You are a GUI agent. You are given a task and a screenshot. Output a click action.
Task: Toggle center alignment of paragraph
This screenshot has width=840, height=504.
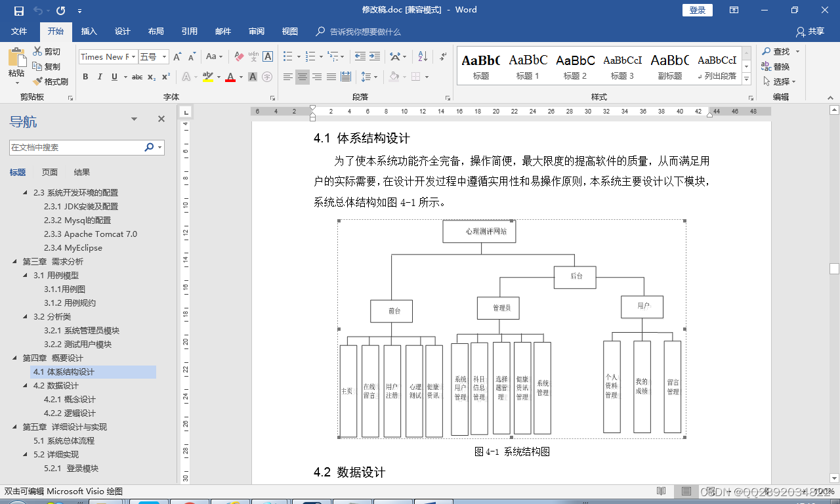(303, 77)
